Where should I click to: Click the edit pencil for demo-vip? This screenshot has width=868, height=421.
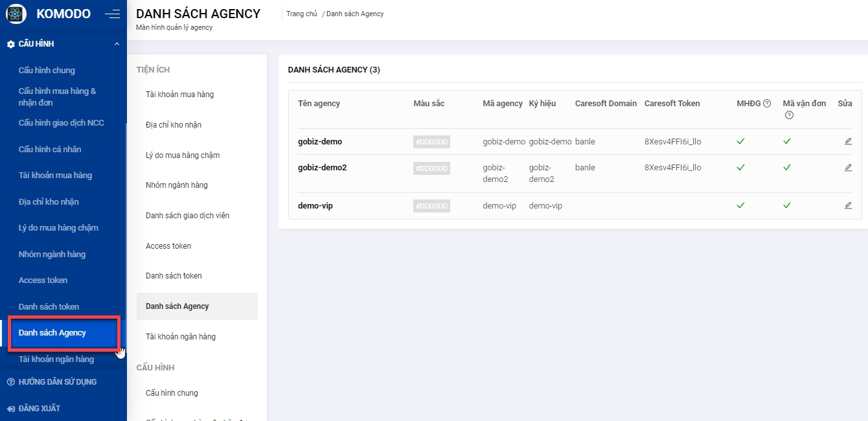pos(848,205)
